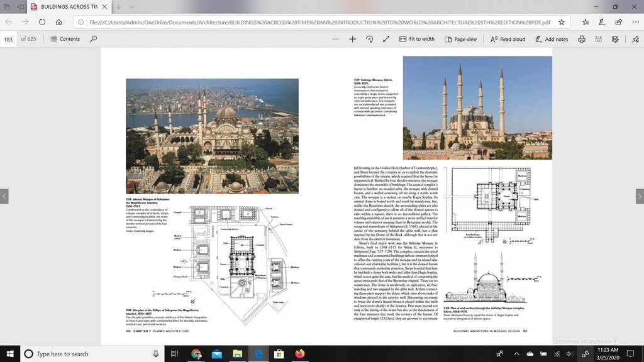Open the PDF Contents panel
The width and height of the screenshot is (644, 362).
coord(65,39)
